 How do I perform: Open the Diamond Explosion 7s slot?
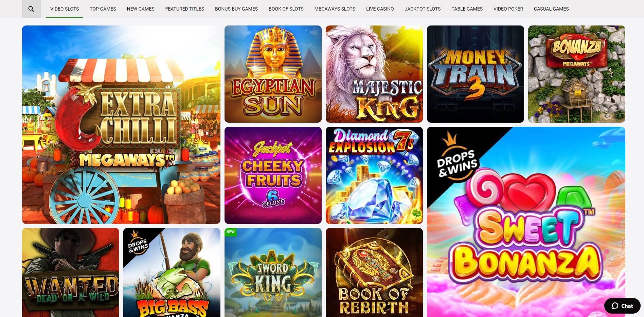pyautogui.click(x=374, y=175)
